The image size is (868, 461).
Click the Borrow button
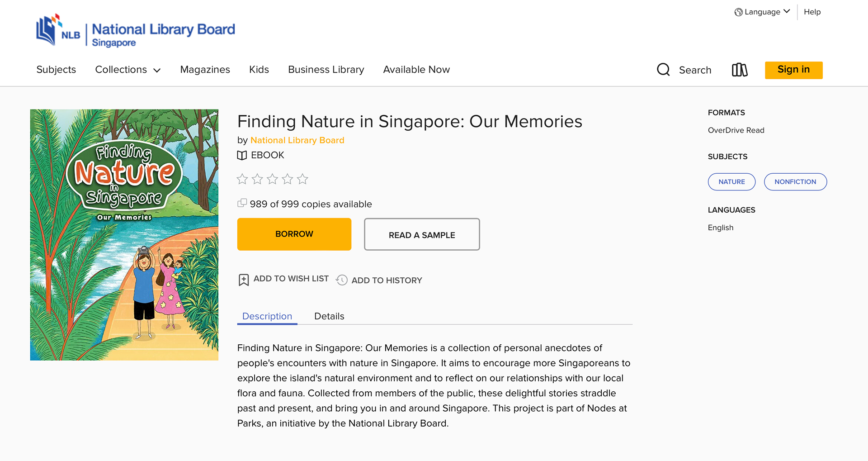pos(294,234)
